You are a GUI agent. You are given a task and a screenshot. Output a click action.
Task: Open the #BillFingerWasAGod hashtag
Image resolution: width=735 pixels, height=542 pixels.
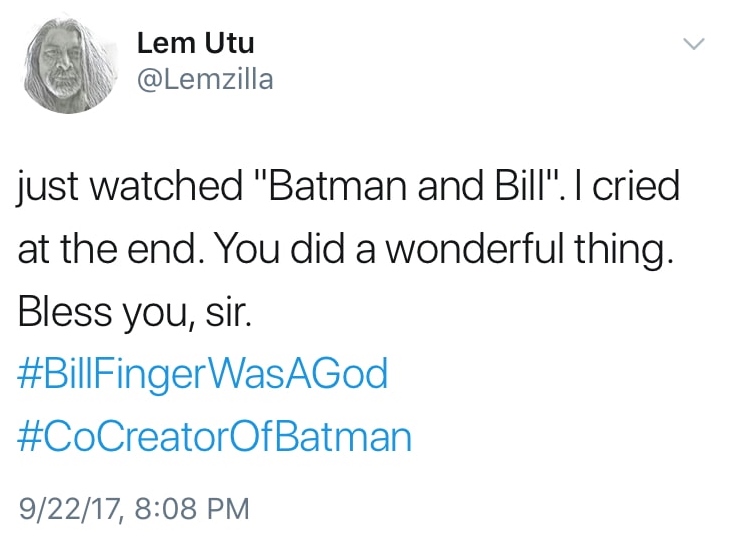point(202,374)
